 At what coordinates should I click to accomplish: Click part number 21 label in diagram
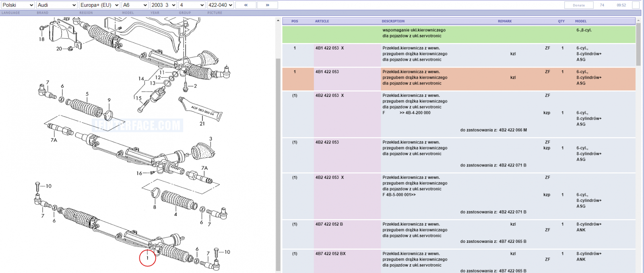202,124
